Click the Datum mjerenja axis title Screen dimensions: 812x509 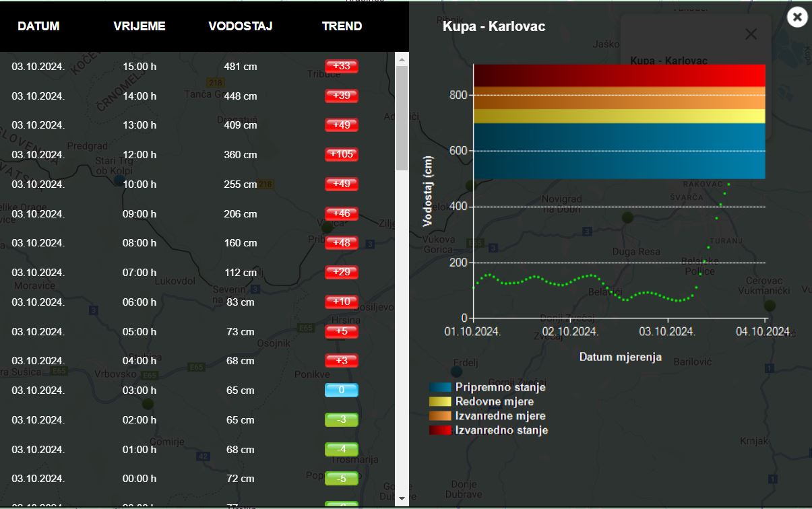(x=621, y=357)
